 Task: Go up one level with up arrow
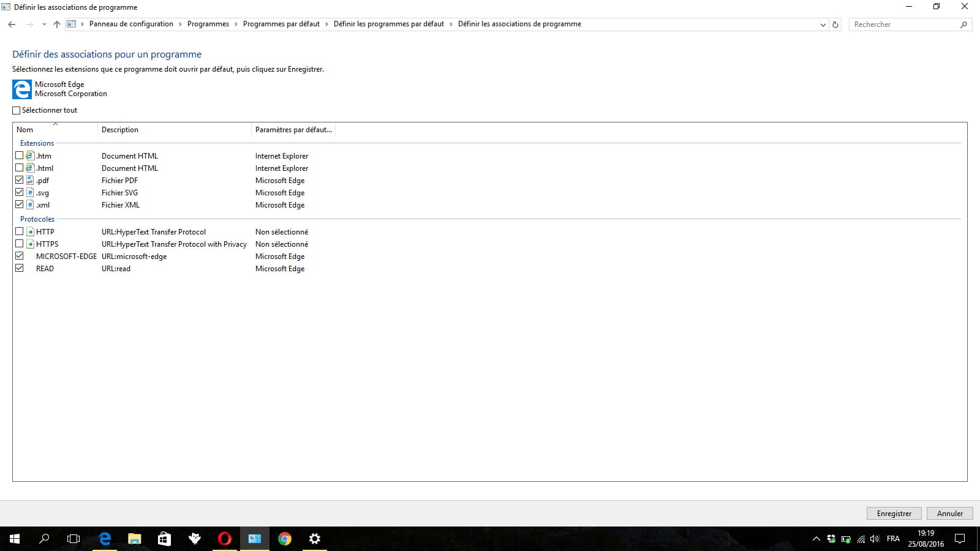click(x=57, y=24)
